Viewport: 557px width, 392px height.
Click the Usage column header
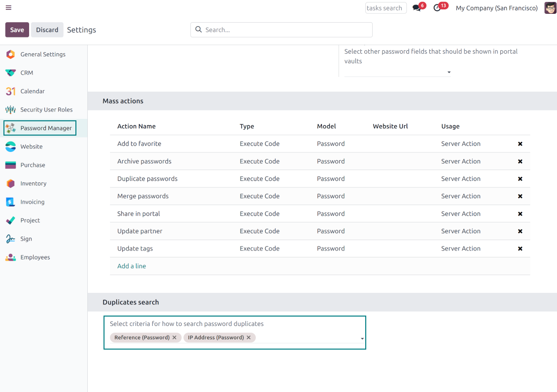451,127
